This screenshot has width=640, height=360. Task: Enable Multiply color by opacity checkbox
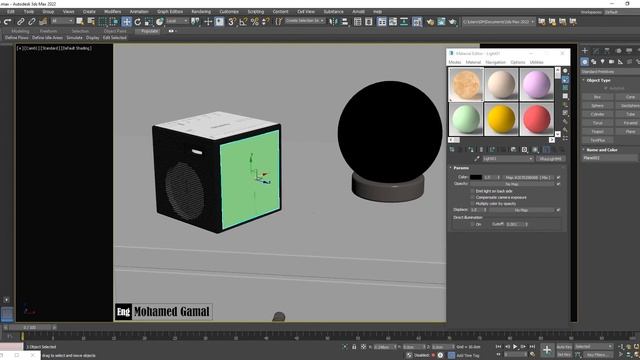tap(472, 203)
